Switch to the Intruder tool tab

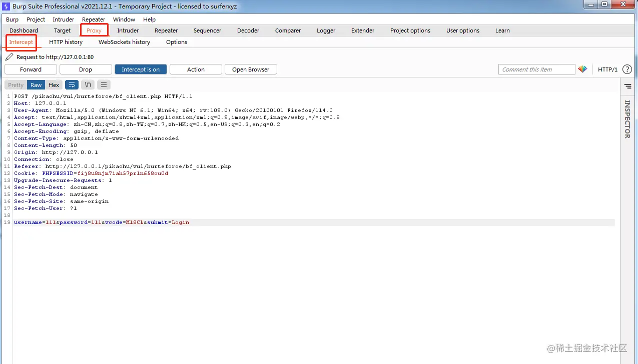pyautogui.click(x=128, y=30)
